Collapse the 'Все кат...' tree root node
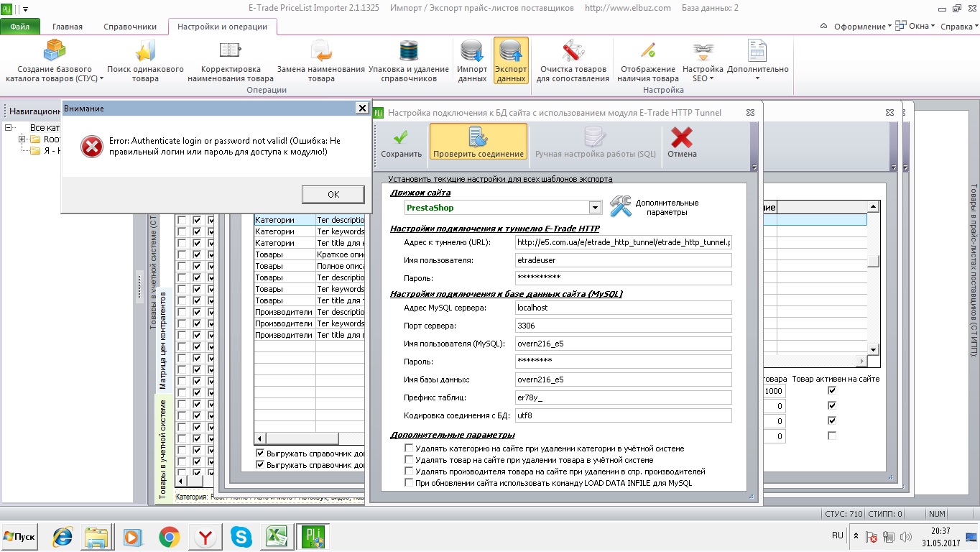This screenshot has width=980, height=552. [x=9, y=127]
